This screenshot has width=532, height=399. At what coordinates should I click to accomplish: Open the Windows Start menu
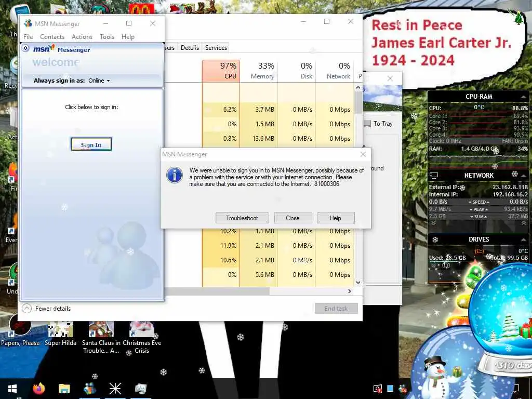click(12, 389)
